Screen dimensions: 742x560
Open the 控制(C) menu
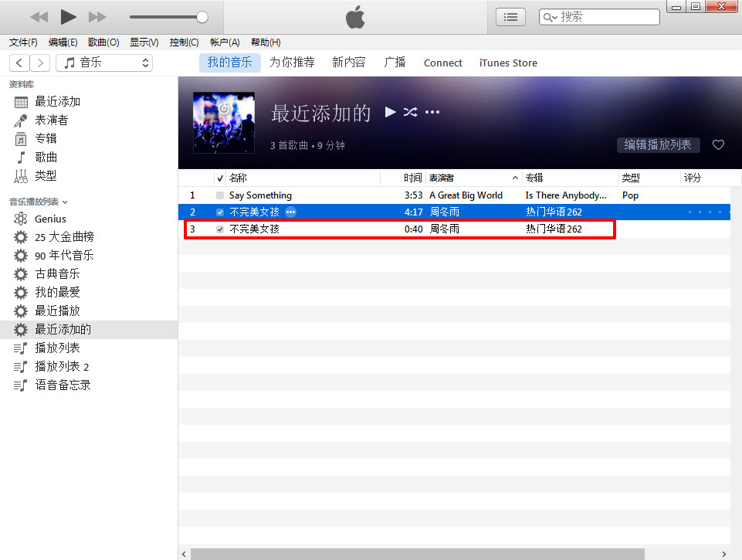pos(184,42)
